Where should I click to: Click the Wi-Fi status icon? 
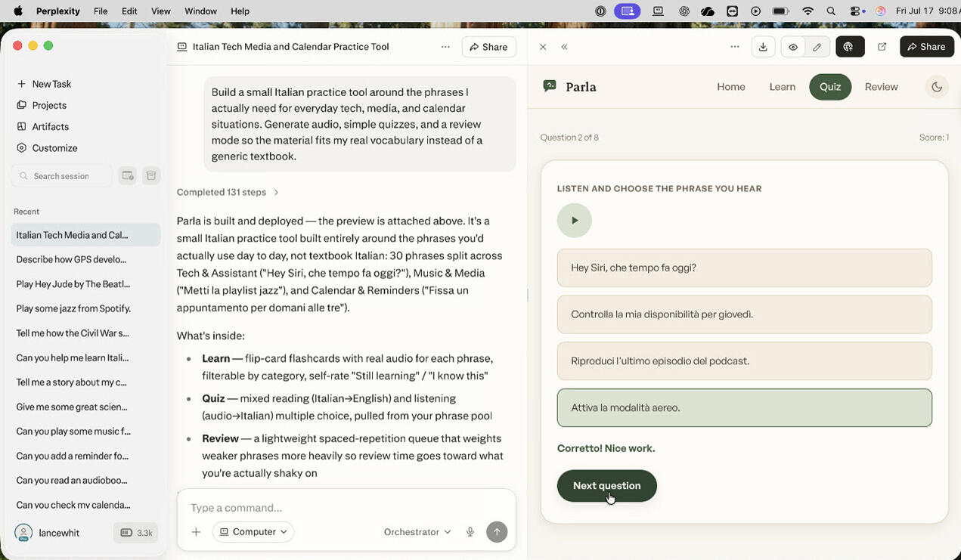808,11
